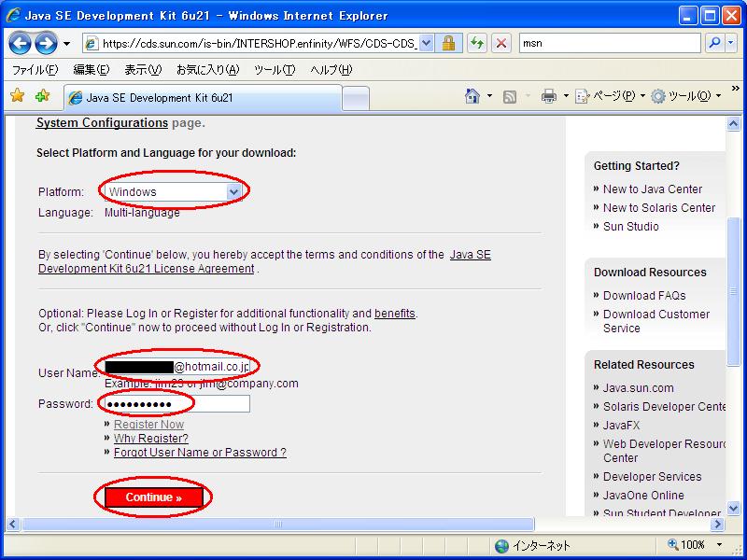Open the ツール(T) menu in menu bar
The image size is (747, 560).
[275, 70]
